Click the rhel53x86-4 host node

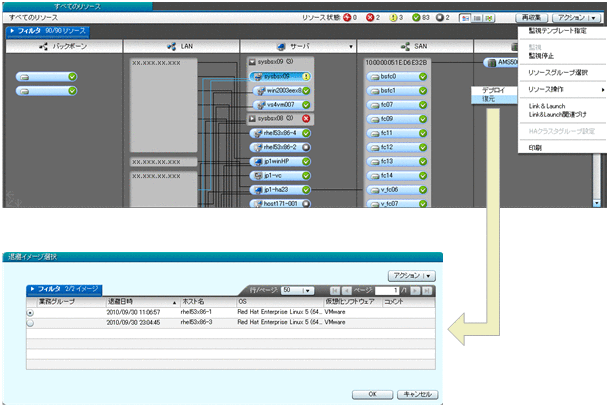pos(279,132)
